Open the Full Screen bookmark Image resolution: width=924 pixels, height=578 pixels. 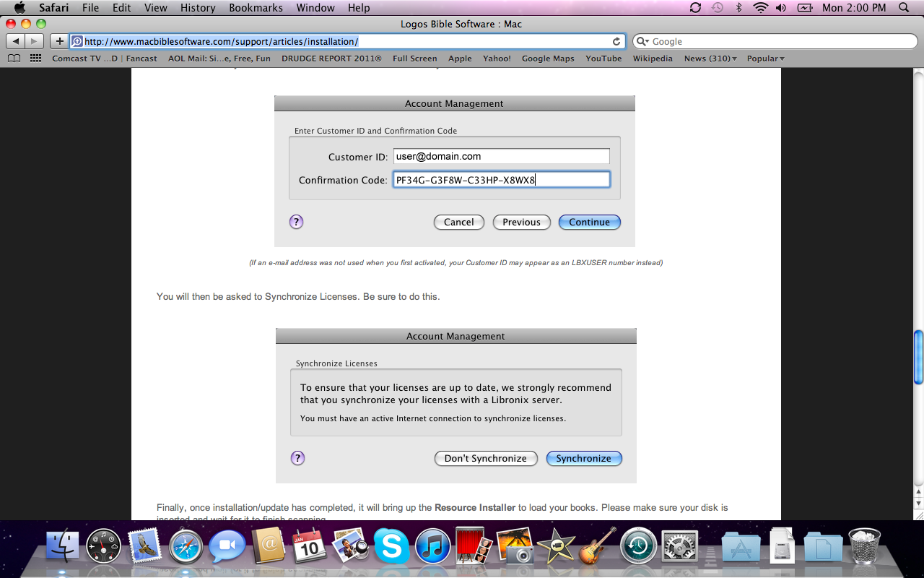pyautogui.click(x=415, y=59)
